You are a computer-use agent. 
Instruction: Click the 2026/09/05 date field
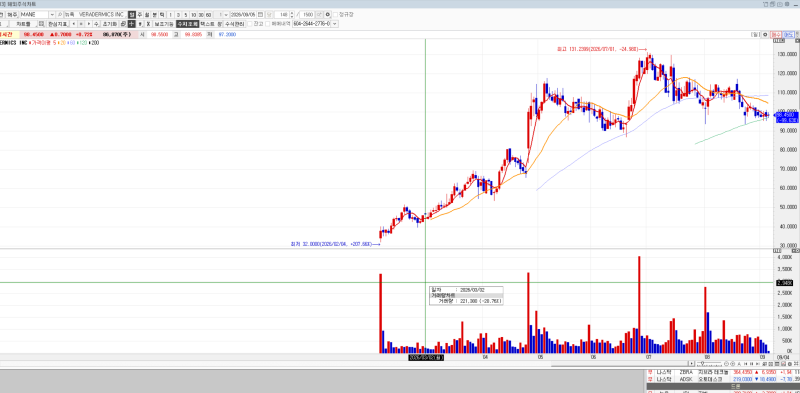(243, 14)
